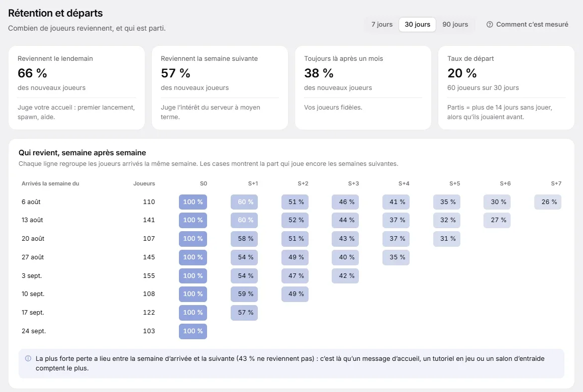Click the 59 % cell of the 10 sept. row
The width and height of the screenshot is (583, 392).
coord(245,294)
